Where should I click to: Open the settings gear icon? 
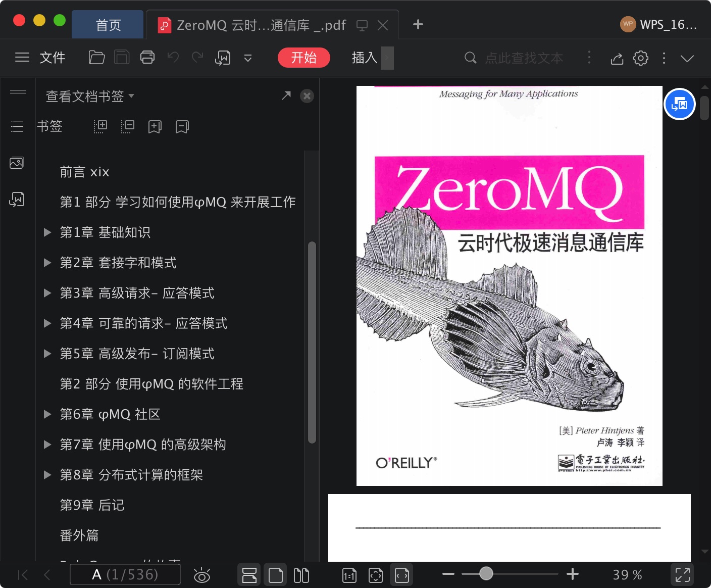(x=641, y=58)
